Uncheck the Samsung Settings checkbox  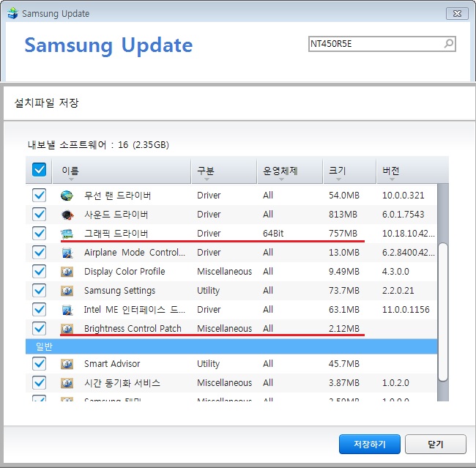(x=39, y=291)
